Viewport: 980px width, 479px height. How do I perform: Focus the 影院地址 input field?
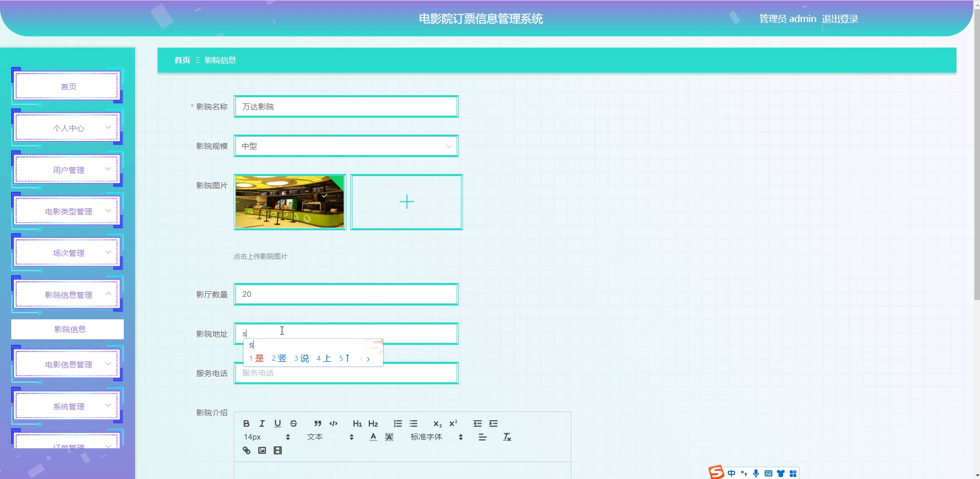point(346,334)
